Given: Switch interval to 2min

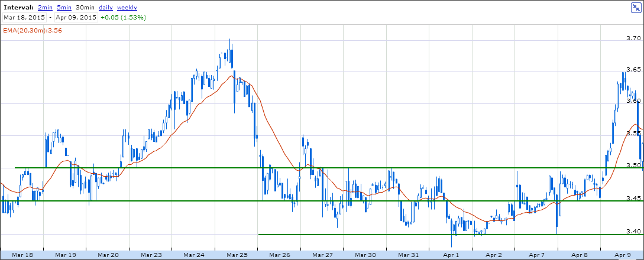Looking at the screenshot, I should pyautogui.click(x=44, y=8).
